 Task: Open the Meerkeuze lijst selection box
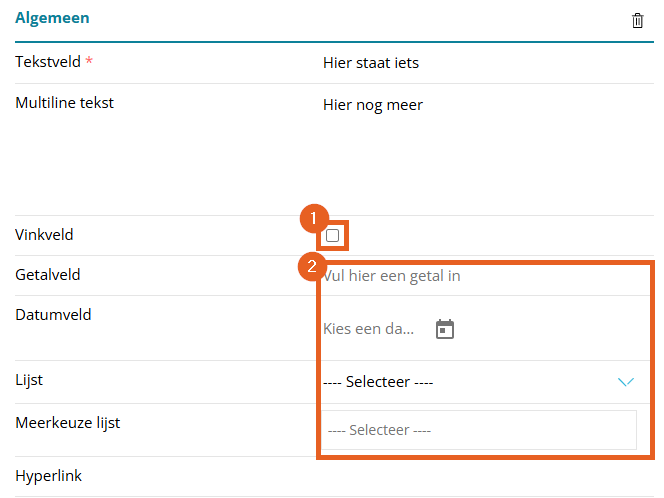pos(478,430)
